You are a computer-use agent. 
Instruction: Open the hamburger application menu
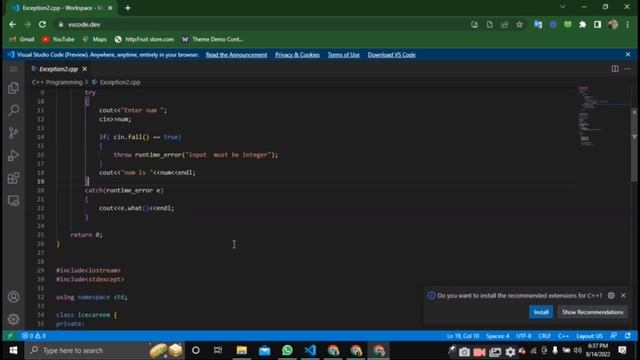click(13, 69)
